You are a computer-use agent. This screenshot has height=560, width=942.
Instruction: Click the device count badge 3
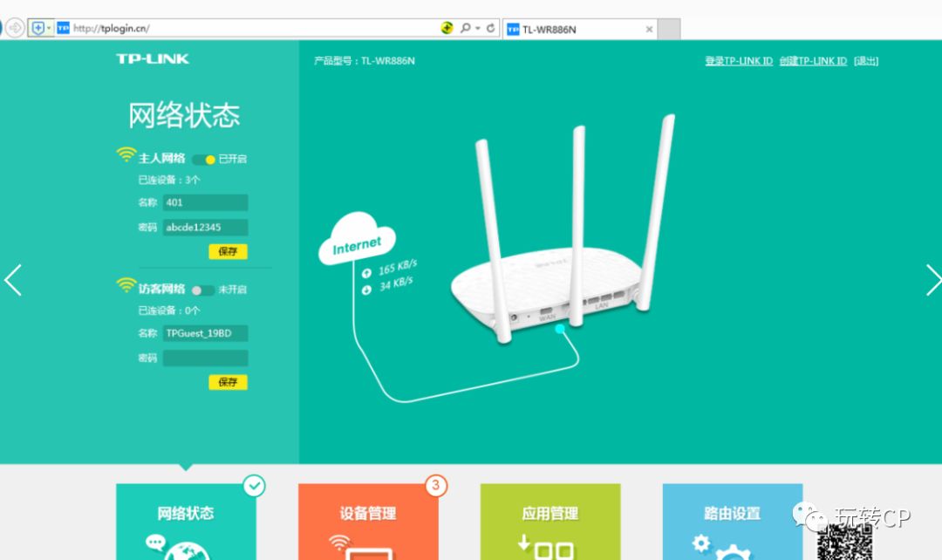point(436,486)
